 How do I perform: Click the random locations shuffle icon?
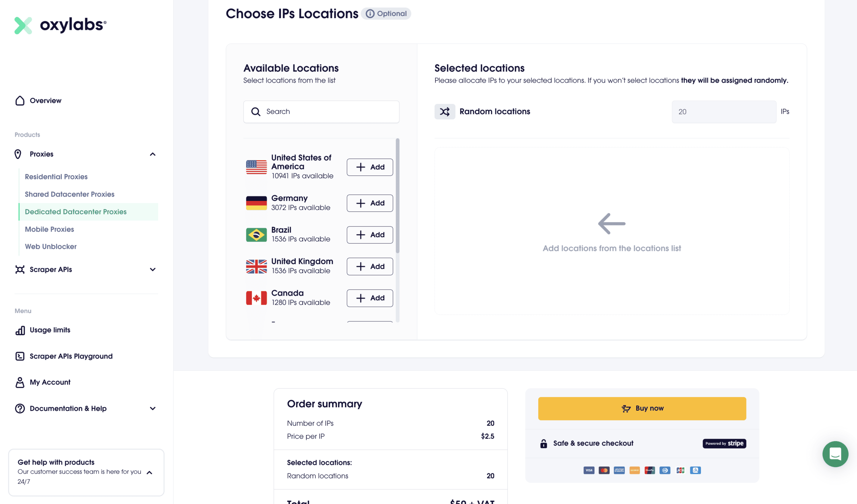(445, 111)
